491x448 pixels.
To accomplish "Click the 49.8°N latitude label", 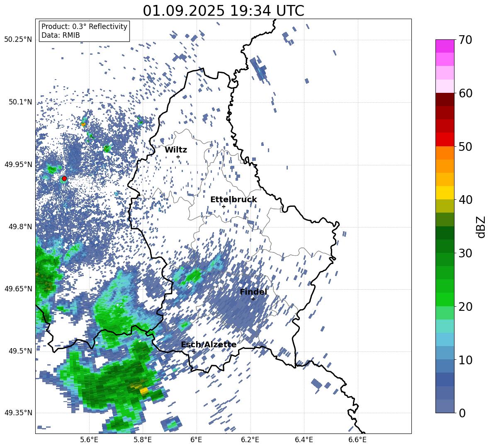I will click(x=21, y=226).
